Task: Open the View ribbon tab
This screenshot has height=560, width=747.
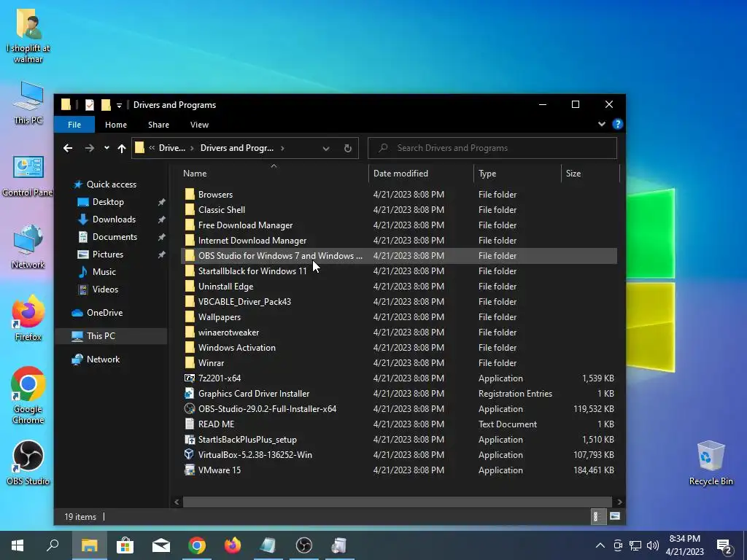Action: coord(199,124)
